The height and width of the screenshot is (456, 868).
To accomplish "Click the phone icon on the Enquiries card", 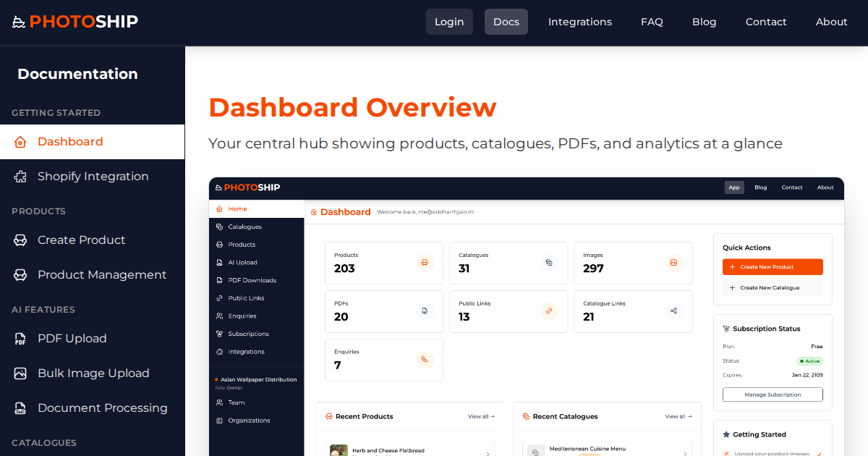I will (x=425, y=359).
